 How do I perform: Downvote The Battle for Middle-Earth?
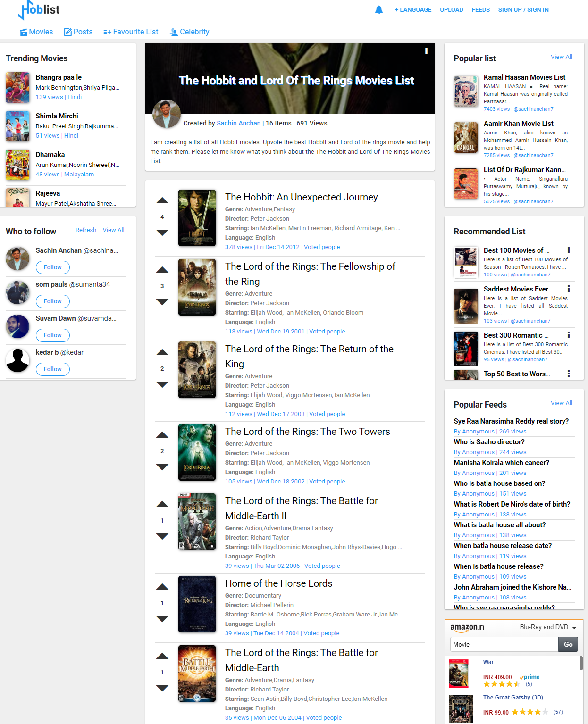(162, 688)
